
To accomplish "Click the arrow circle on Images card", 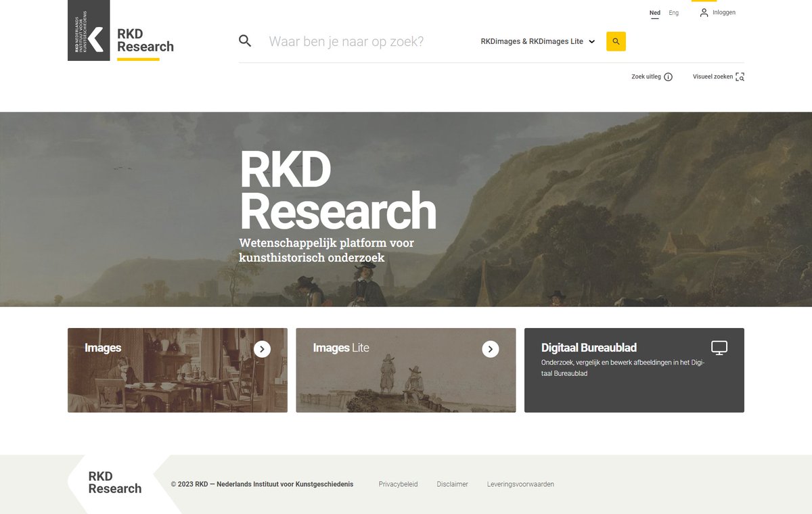I will coord(263,349).
